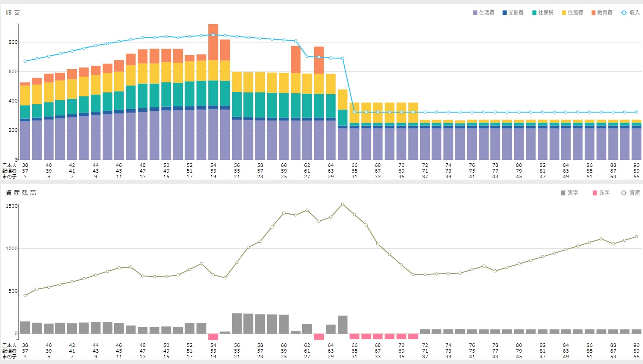Viewport: 643px width, 364px height.
Task: Toggle the 収入 line legend item
Action: [624, 13]
